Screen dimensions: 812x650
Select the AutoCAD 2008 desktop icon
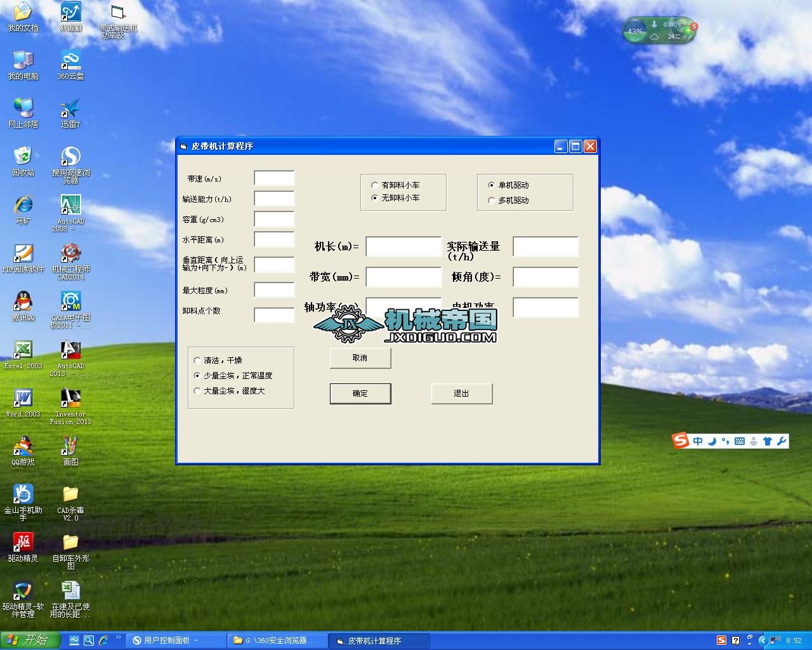click(x=71, y=214)
